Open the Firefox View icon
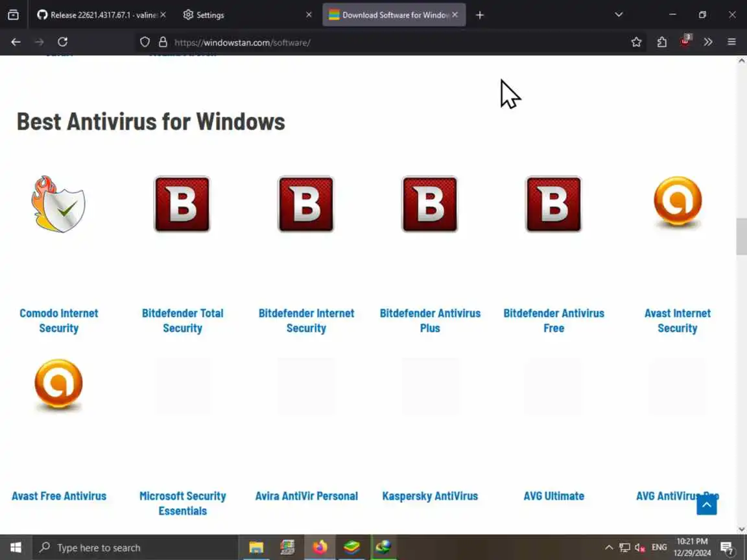Image resolution: width=747 pixels, height=560 pixels. coord(14,15)
